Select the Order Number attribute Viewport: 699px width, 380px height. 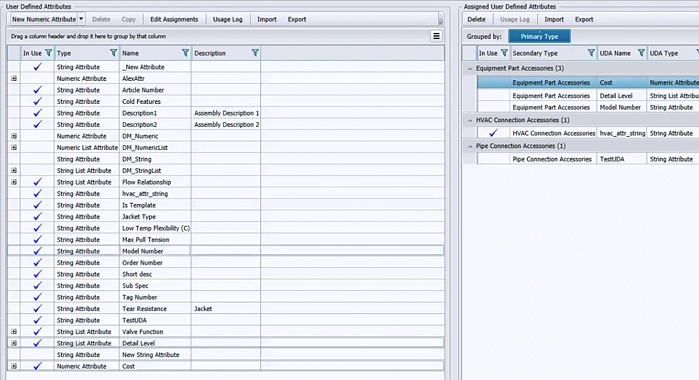click(142, 263)
